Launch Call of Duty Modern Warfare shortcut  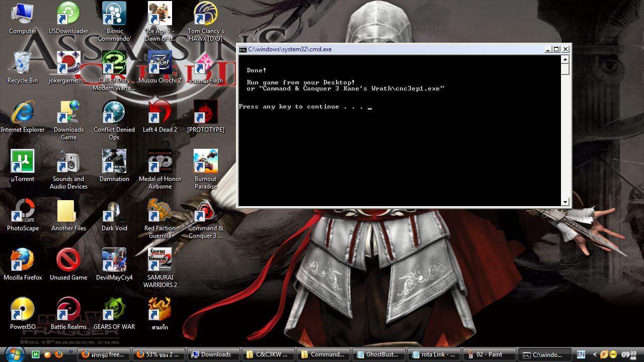tap(114, 71)
